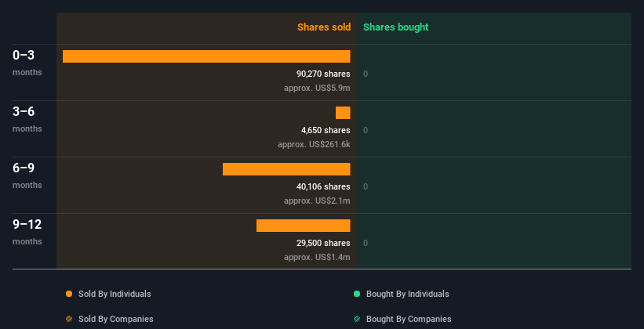Click the striped Bought By Companies legend icon
644x329 pixels.
[357, 319]
